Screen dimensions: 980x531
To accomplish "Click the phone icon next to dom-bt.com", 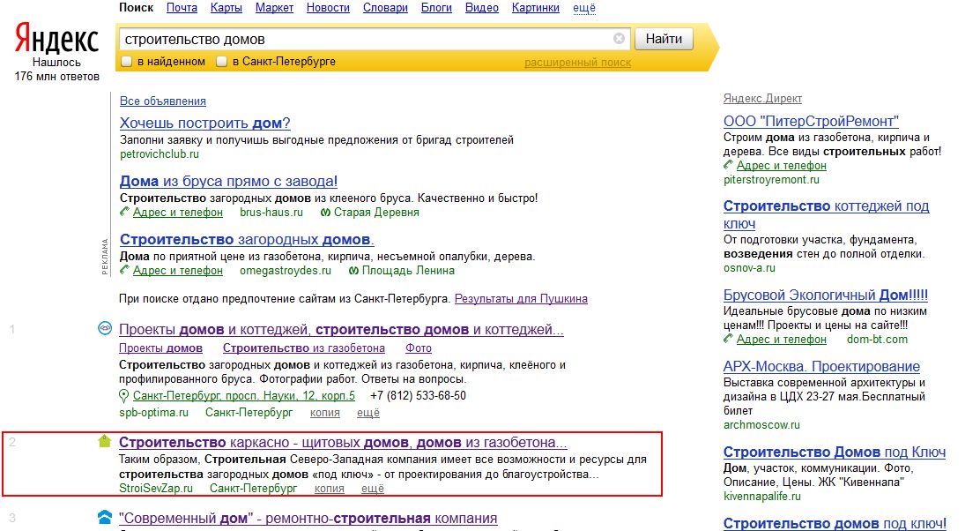I will 728,339.
